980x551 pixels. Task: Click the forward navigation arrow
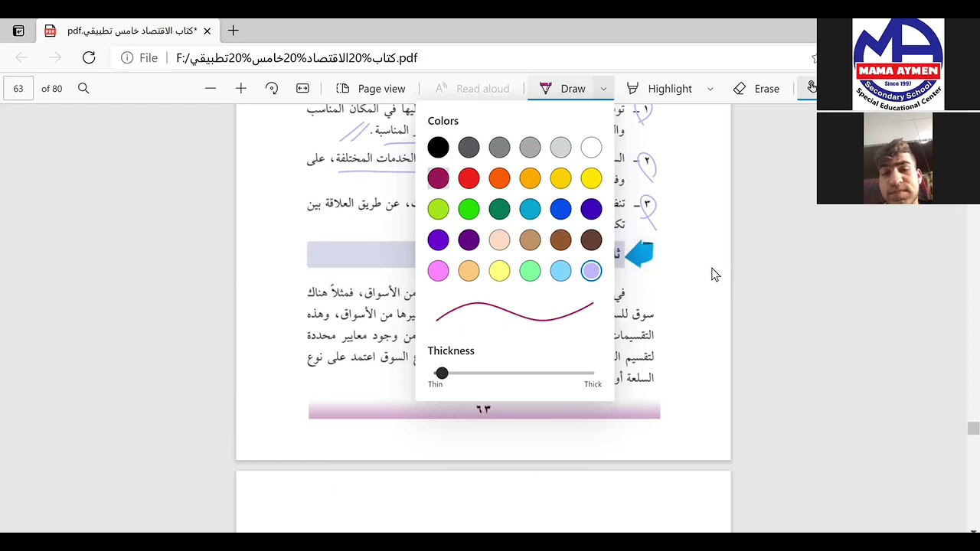[x=55, y=57]
